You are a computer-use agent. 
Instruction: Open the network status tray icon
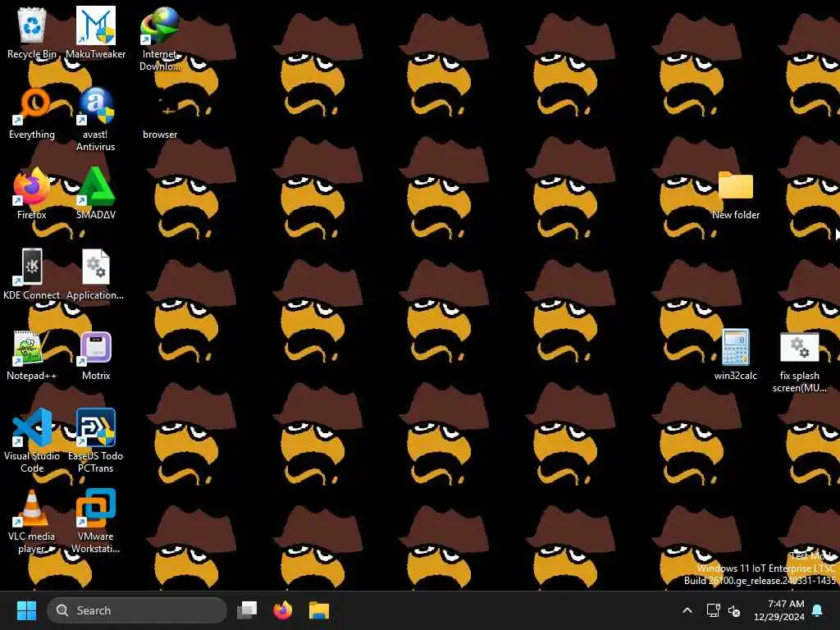tap(713, 610)
